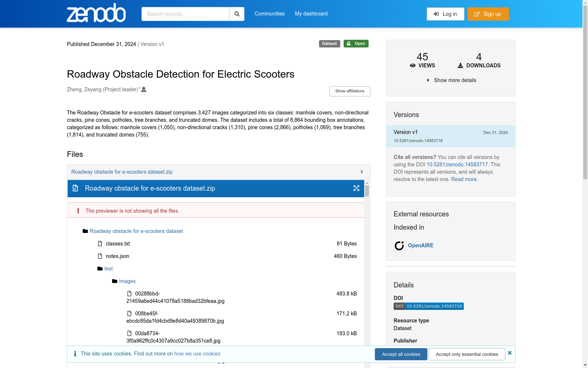Click the 483.8 kB file size
This screenshot has width=588, height=368.
(x=347, y=294)
